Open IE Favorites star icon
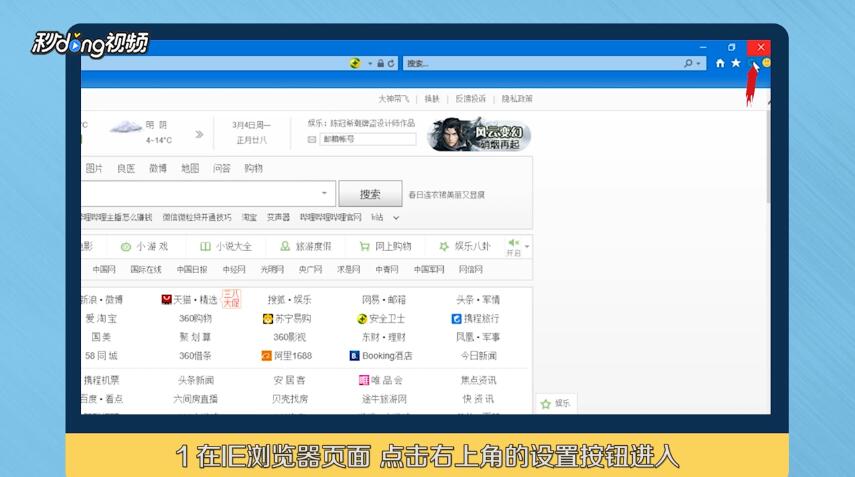Screen dimensions: 855x477 (x=736, y=63)
